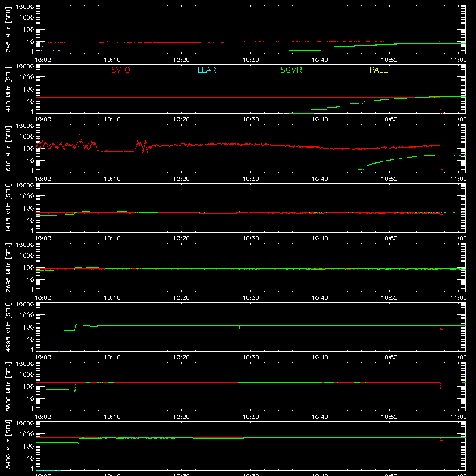
Task: Click 10:30 tick label under 610 MHz plot
Action: click(x=250, y=179)
